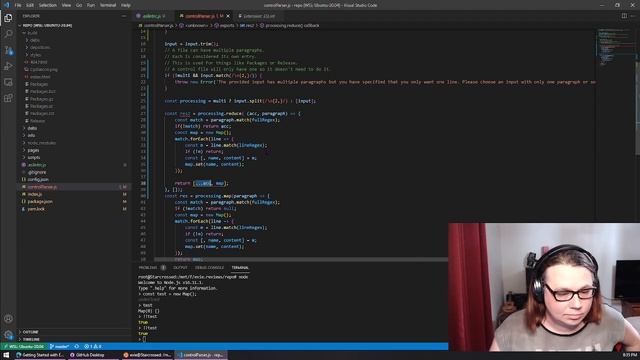Switch to the Debug Console panel tab
The height and width of the screenshot is (360, 640).
[209, 268]
